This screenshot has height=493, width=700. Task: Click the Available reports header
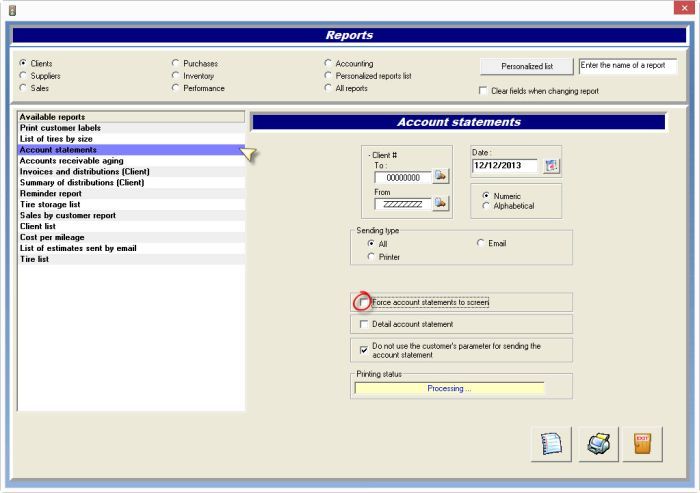coord(131,117)
